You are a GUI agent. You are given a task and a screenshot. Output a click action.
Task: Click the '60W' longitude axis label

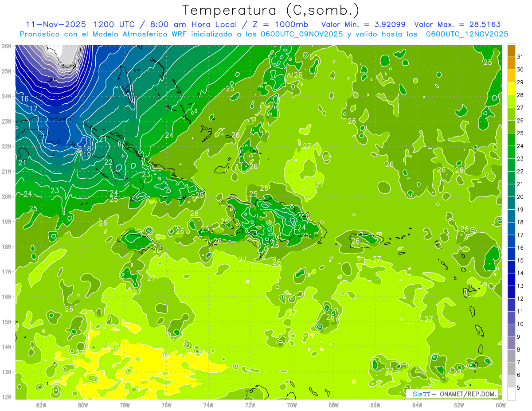click(x=501, y=404)
